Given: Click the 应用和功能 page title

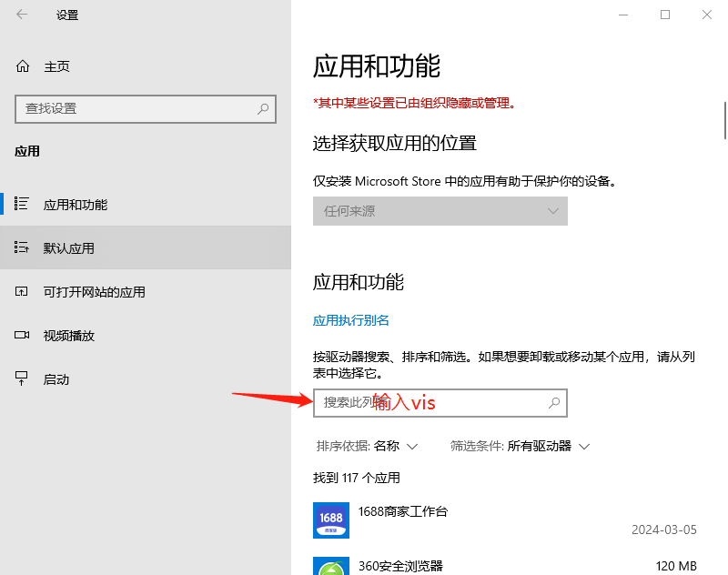Looking at the screenshot, I should coord(377,66).
